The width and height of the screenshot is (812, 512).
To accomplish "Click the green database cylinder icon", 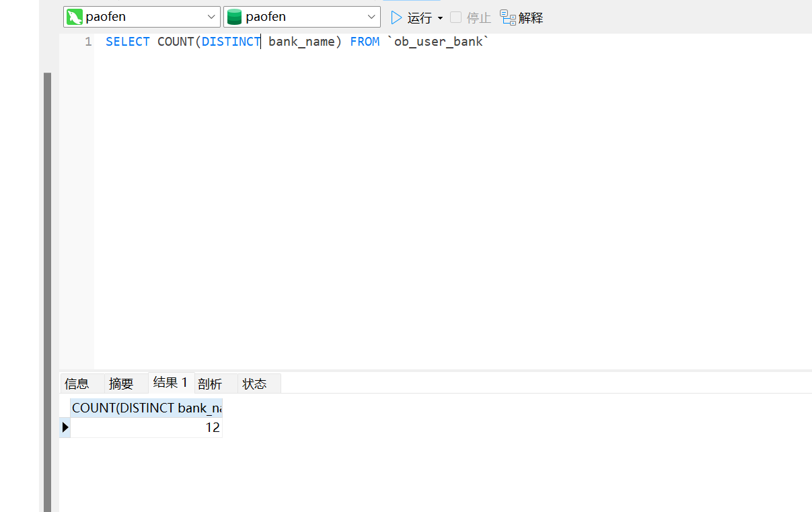I will coord(234,17).
